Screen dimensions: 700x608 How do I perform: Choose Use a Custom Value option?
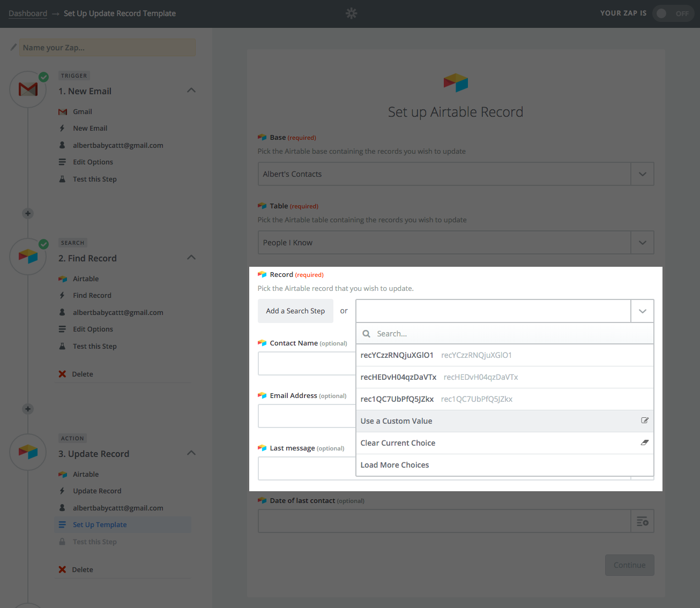tap(505, 421)
